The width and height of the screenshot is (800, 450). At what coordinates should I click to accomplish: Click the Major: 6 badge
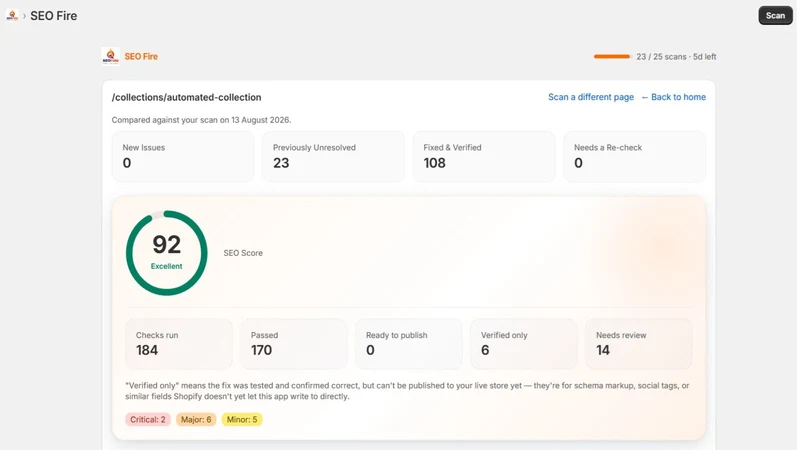click(x=196, y=419)
